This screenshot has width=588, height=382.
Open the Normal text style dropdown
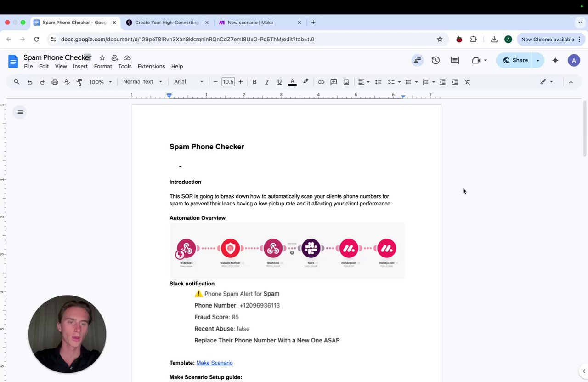point(142,82)
